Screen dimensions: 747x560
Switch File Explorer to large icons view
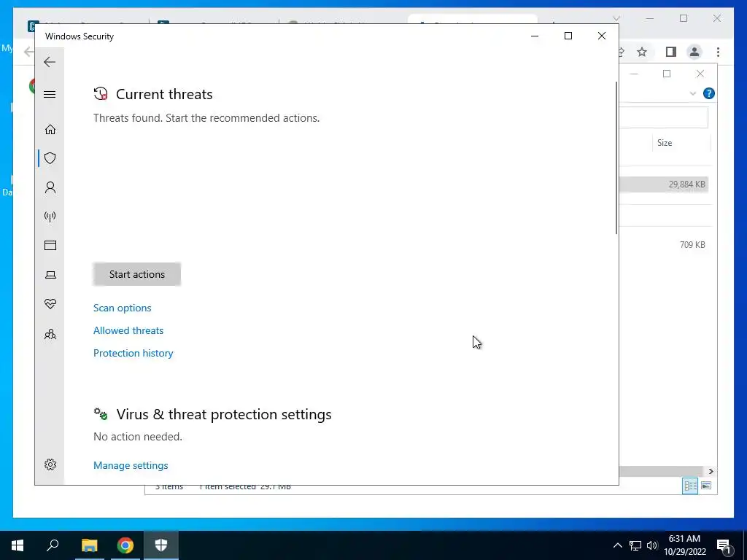tap(706, 486)
